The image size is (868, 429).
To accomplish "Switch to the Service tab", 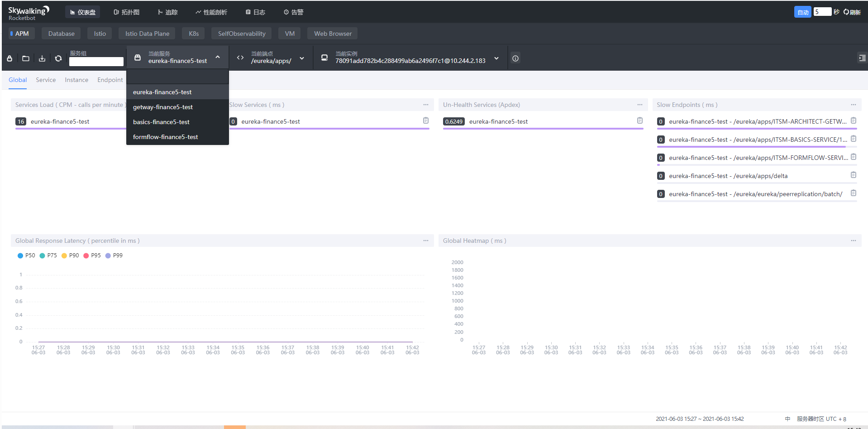I will 46,80.
